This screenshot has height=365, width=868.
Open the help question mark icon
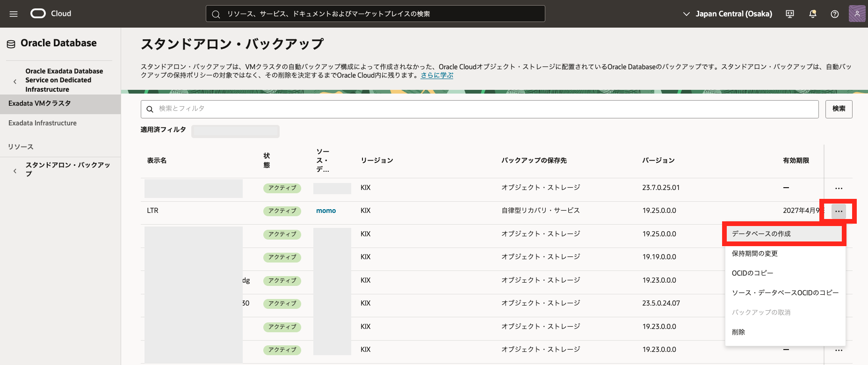(835, 14)
